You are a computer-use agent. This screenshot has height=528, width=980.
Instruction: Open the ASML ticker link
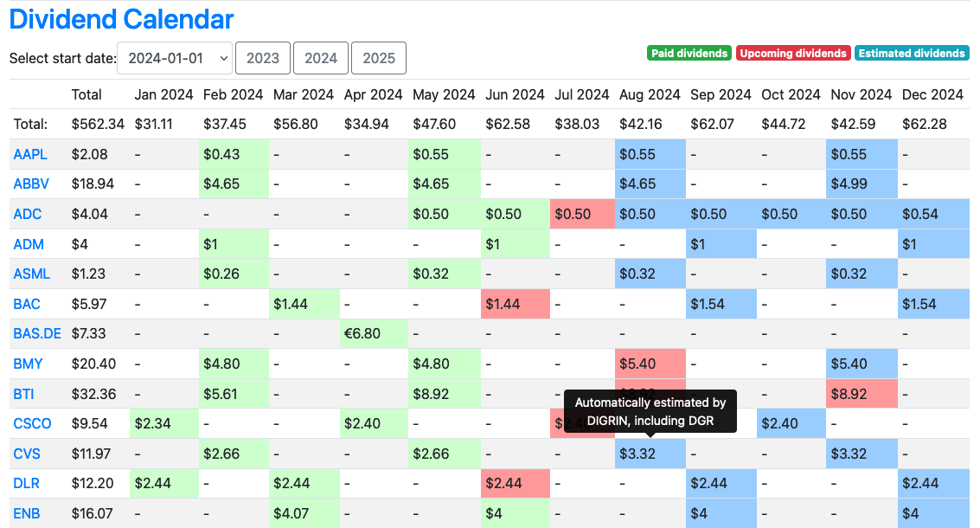pos(31,274)
